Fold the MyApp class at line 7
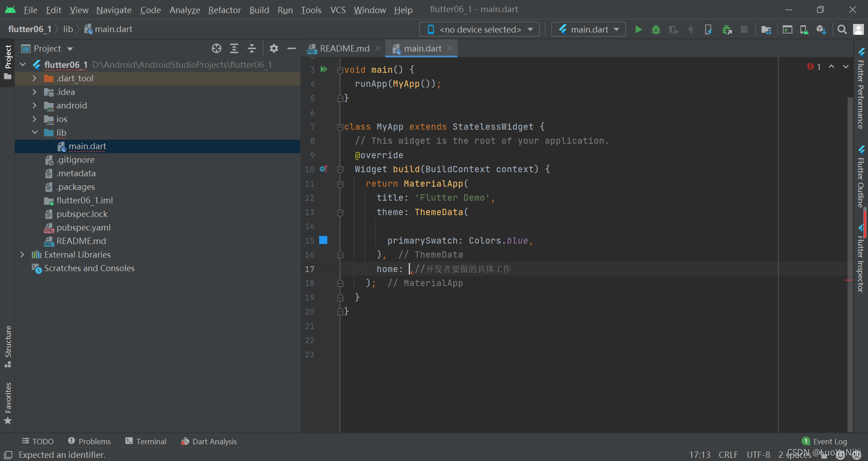Image resolution: width=868 pixels, height=461 pixels. pos(340,127)
